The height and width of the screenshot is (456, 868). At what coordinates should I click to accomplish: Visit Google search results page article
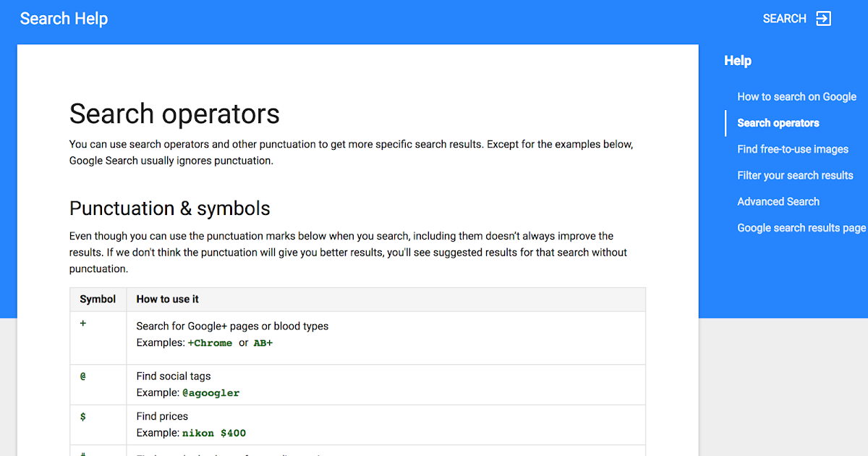801,227
